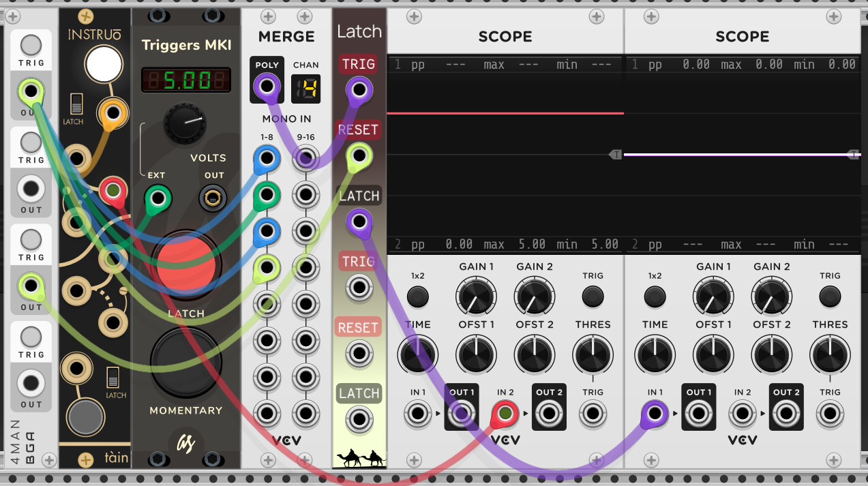Click the OFST 2 knob on the right SCOPE
Viewport: 868px width, 486px height.
[x=771, y=355]
